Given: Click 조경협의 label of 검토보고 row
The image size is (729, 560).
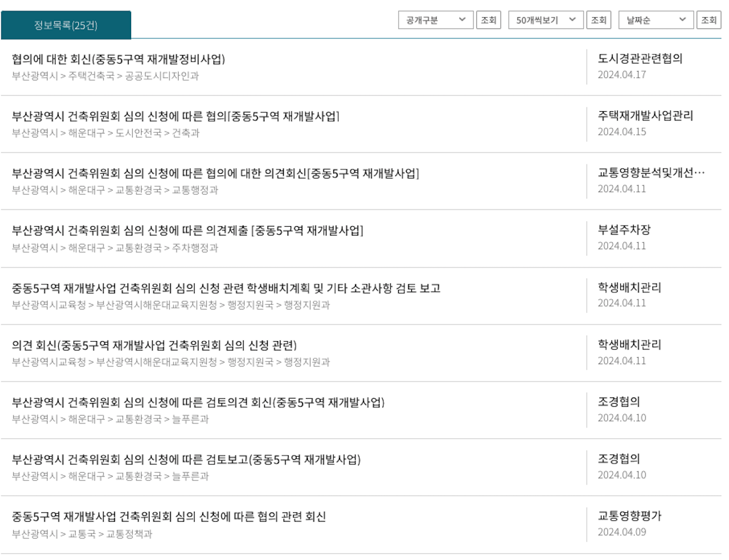Looking at the screenshot, I should click(619, 459).
